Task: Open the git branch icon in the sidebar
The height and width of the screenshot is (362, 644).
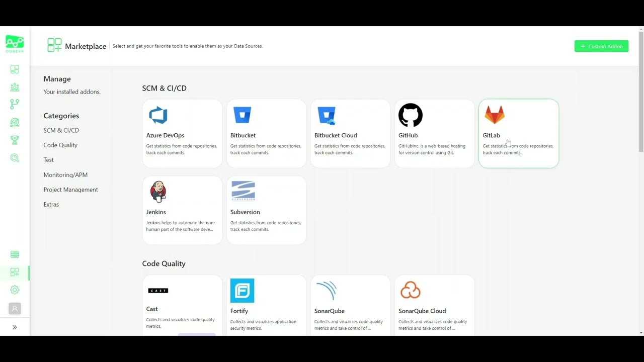Action: tap(15, 104)
